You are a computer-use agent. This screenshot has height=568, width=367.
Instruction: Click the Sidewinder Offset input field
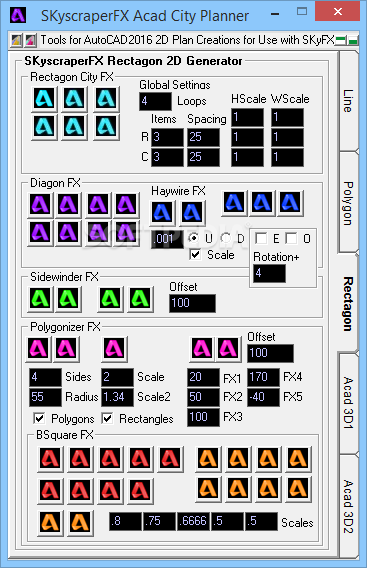pos(192,303)
